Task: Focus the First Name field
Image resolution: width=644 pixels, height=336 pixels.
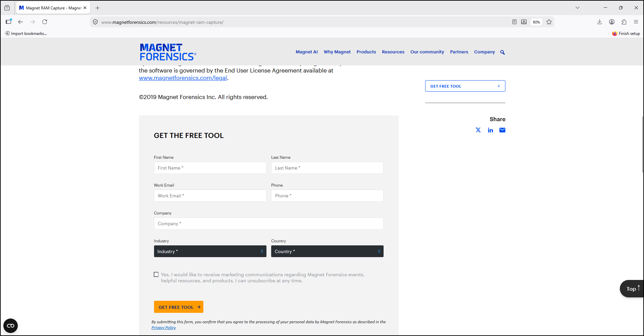Action: click(x=210, y=168)
